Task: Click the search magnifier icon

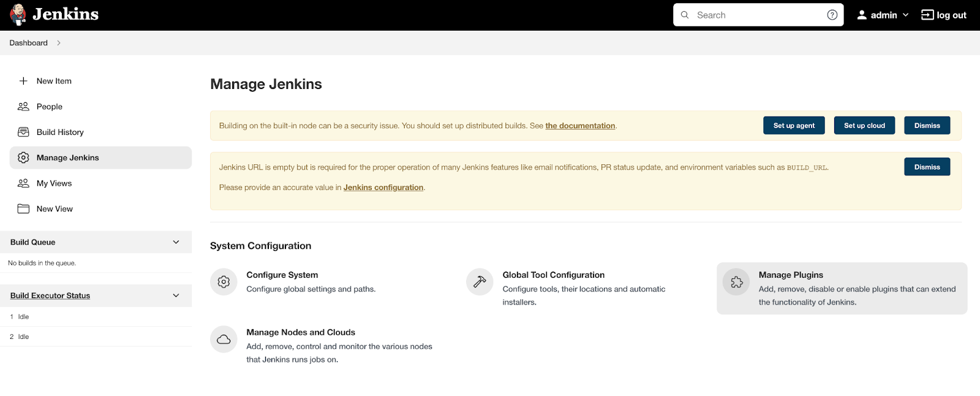Action: pos(685,15)
